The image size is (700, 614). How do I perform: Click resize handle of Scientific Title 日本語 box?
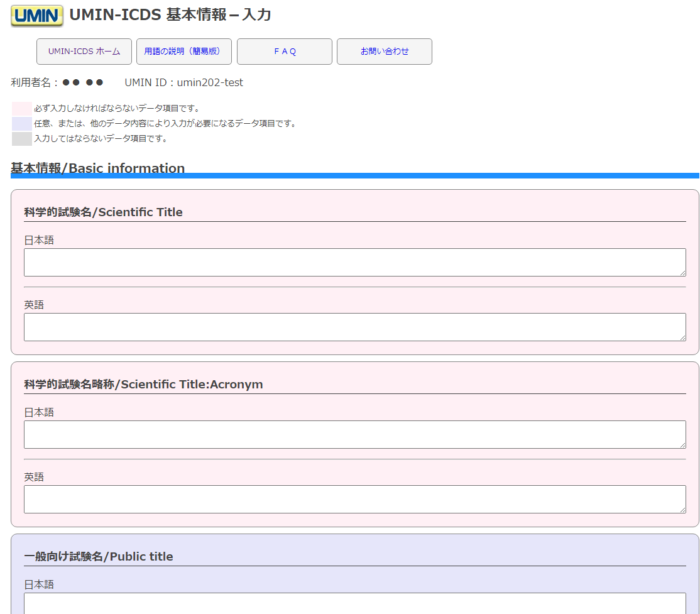[682, 273]
